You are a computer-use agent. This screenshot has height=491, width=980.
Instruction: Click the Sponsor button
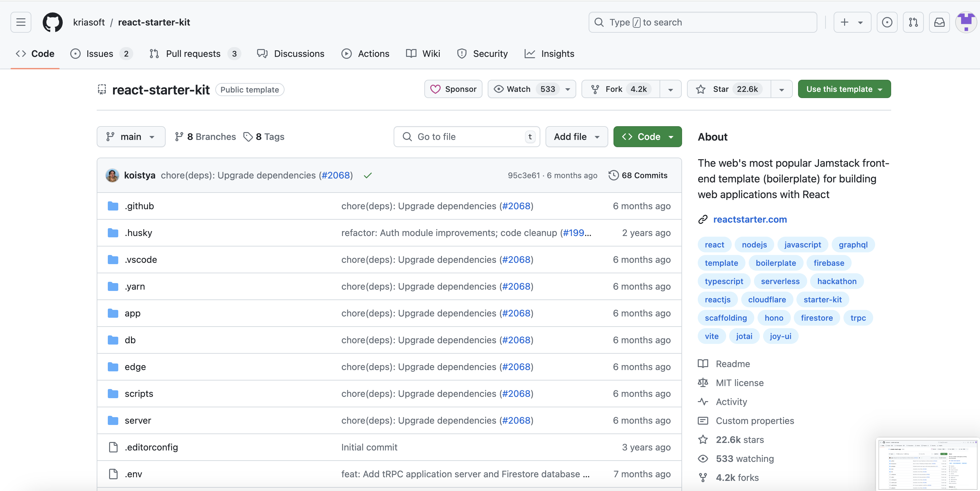(x=453, y=89)
